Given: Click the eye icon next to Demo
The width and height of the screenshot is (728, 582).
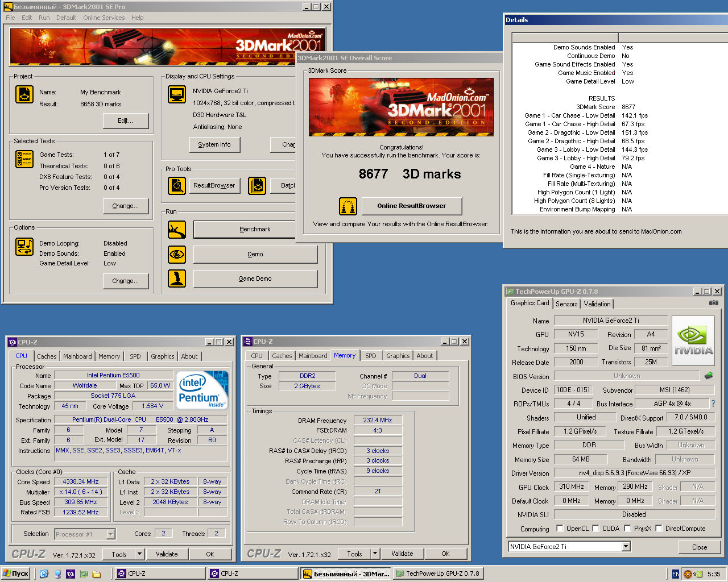Looking at the screenshot, I should point(177,254).
